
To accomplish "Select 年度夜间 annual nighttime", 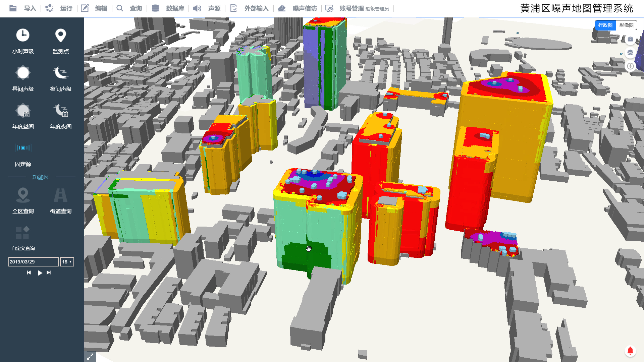I will pyautogui.click(x=61, y=117).
